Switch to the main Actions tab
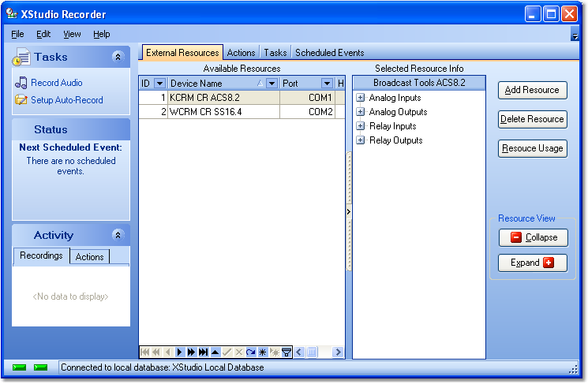Screen dimensions: 588x384 point(242,53)
